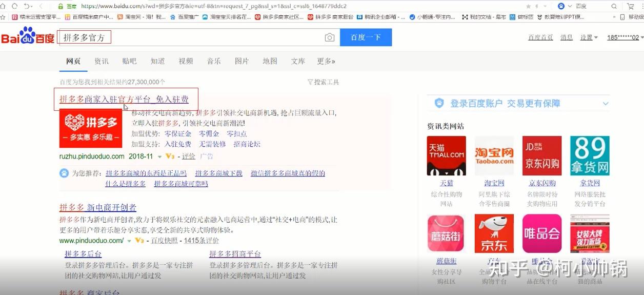Click the bookmark star in address bar
The image size is (644, 295).
(528, 6)
